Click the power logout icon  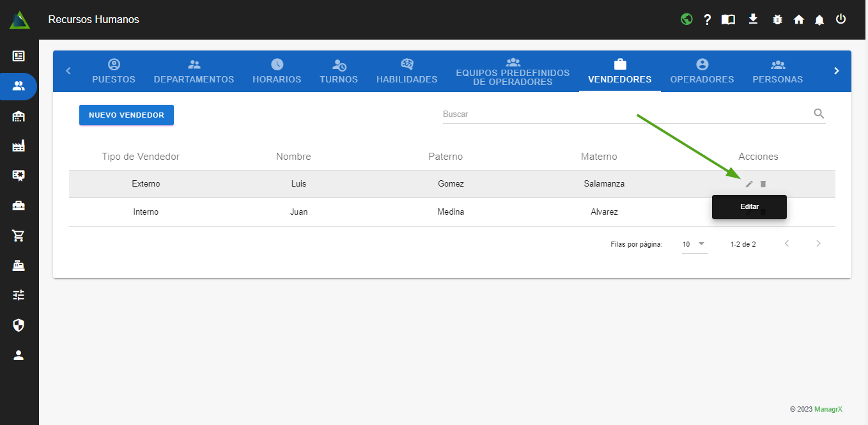[x=841, y=19]
